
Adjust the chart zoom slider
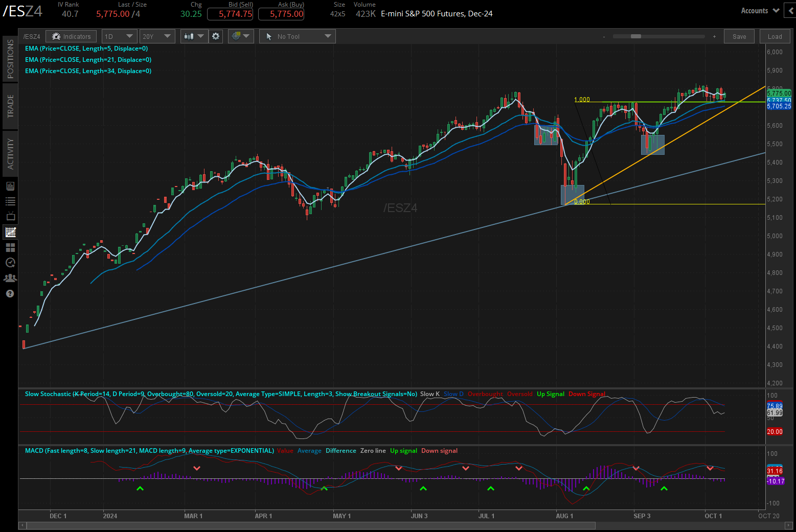pyautogui.click(x=635, y=36)
